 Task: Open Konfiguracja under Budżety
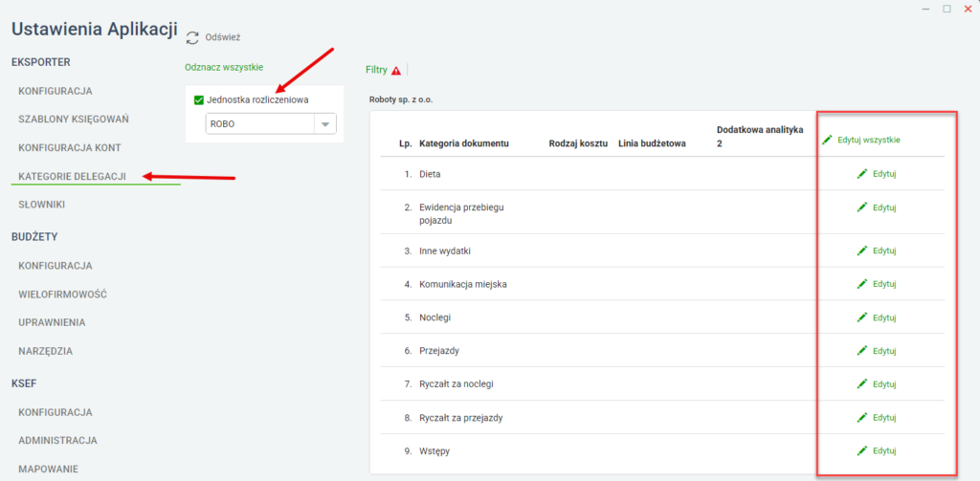(56, 266)
